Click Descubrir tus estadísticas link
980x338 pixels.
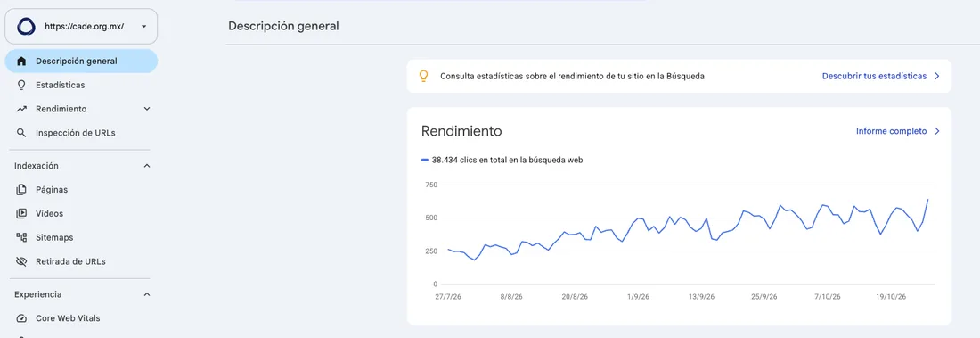click(x=874, y=76)
